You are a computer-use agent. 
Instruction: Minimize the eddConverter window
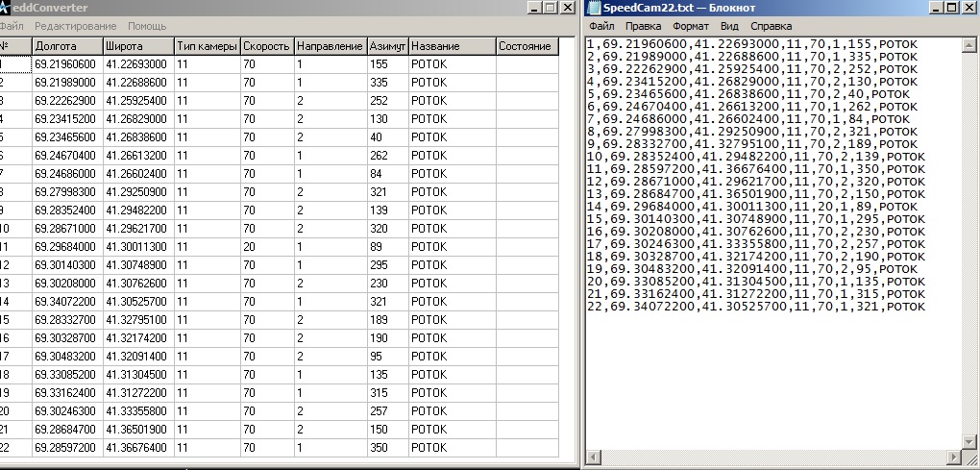(533, 8)
